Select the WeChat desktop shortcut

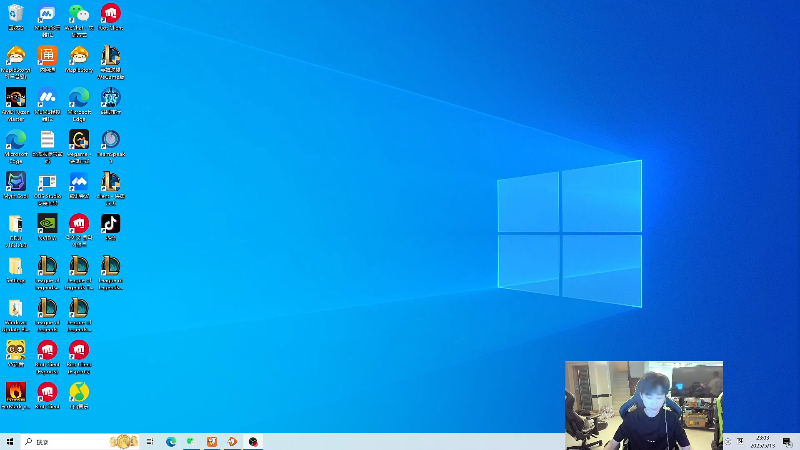tap(79, 20)
